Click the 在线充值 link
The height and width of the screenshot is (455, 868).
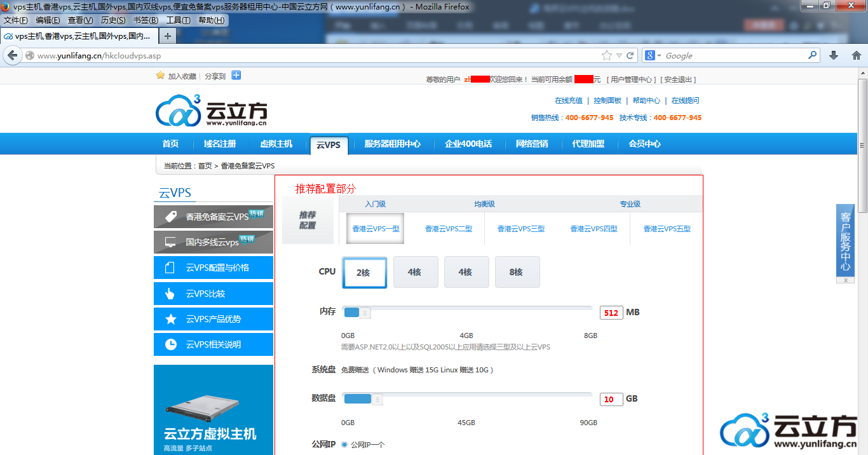pyautogui.click(x=569, y=100)
